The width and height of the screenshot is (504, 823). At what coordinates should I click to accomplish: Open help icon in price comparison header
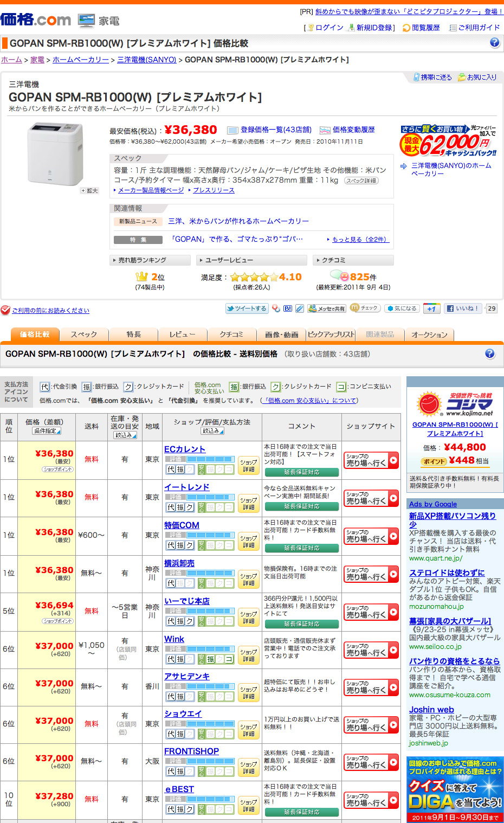pyautogui.click(x=490, y=353)
